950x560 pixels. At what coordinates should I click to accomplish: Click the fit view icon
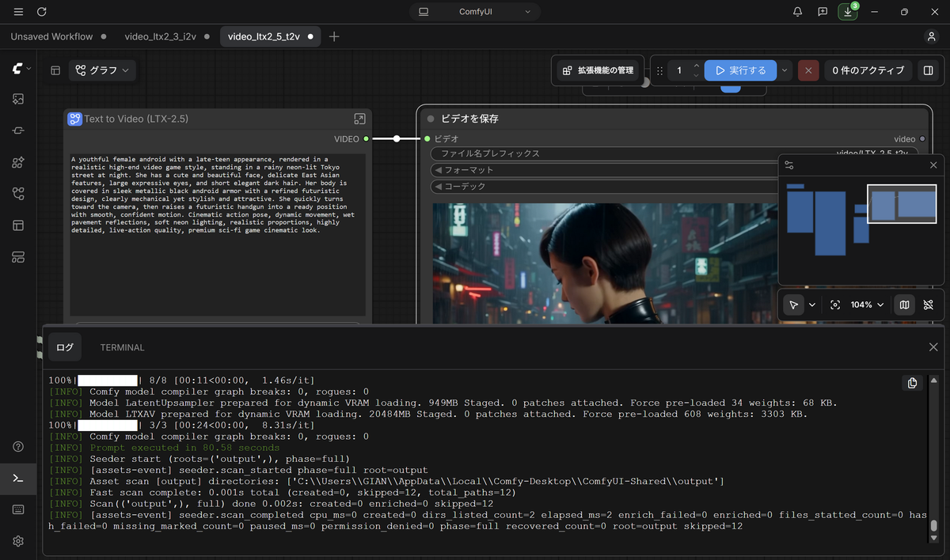pos(835,305)
